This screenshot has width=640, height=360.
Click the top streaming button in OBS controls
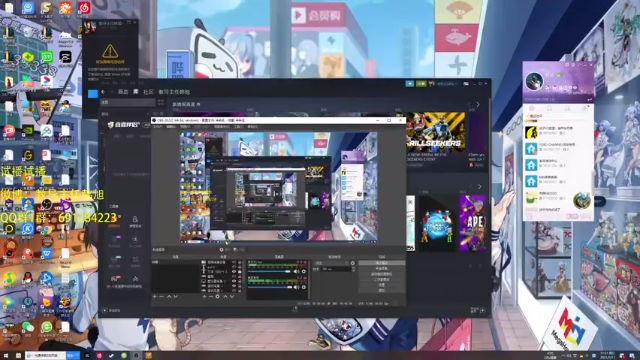tap(382, 262)
